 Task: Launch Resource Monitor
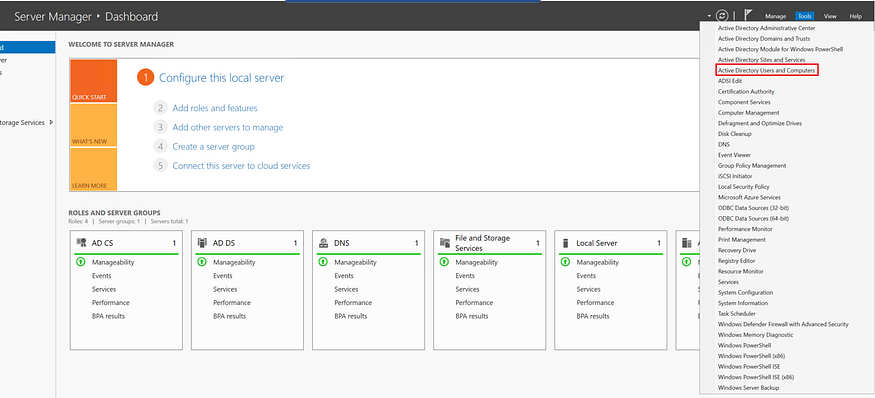741,272
